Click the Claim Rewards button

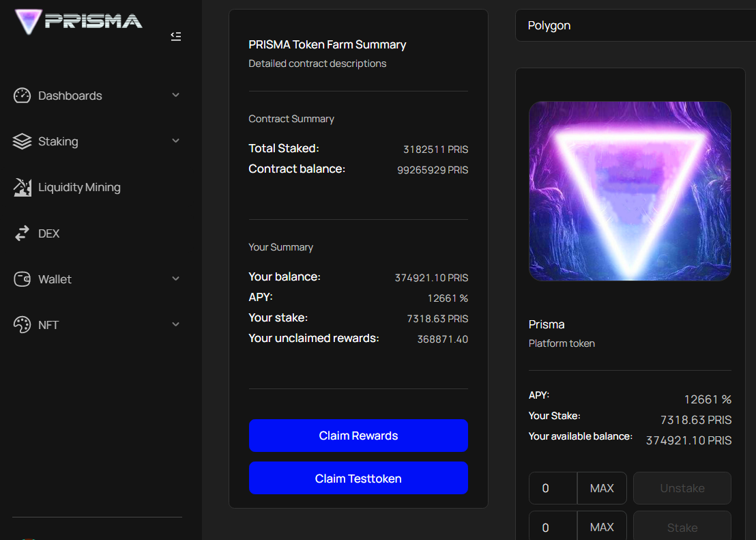358,436
